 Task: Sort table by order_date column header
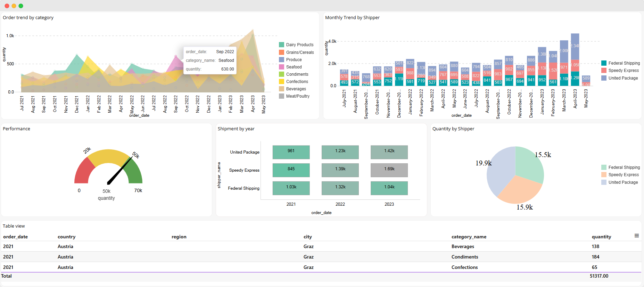pos(15,237)
